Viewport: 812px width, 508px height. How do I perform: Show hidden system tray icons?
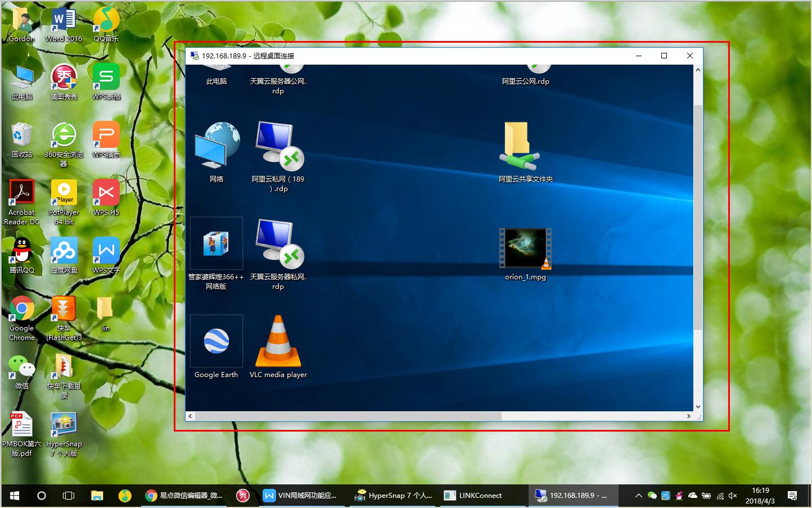coord(638,496)
